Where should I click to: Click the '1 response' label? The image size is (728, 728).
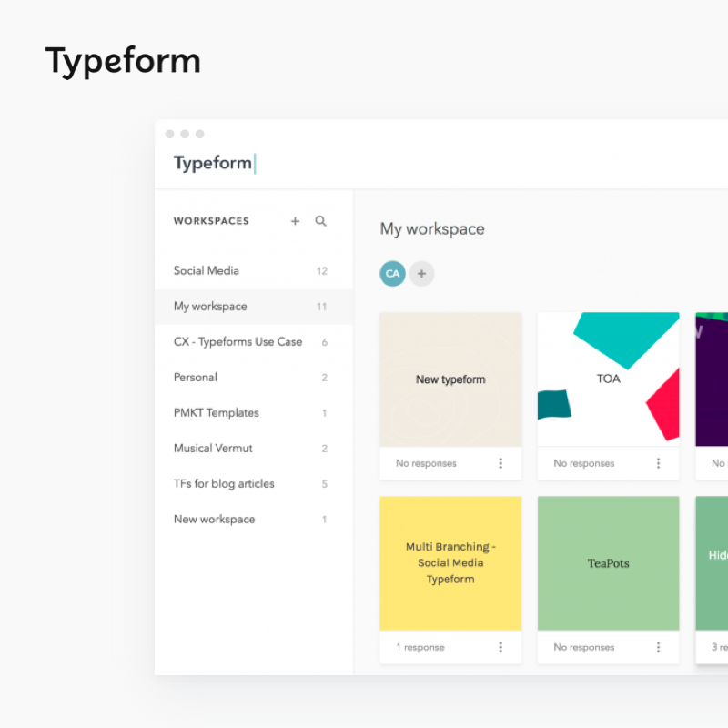point(420,647)
